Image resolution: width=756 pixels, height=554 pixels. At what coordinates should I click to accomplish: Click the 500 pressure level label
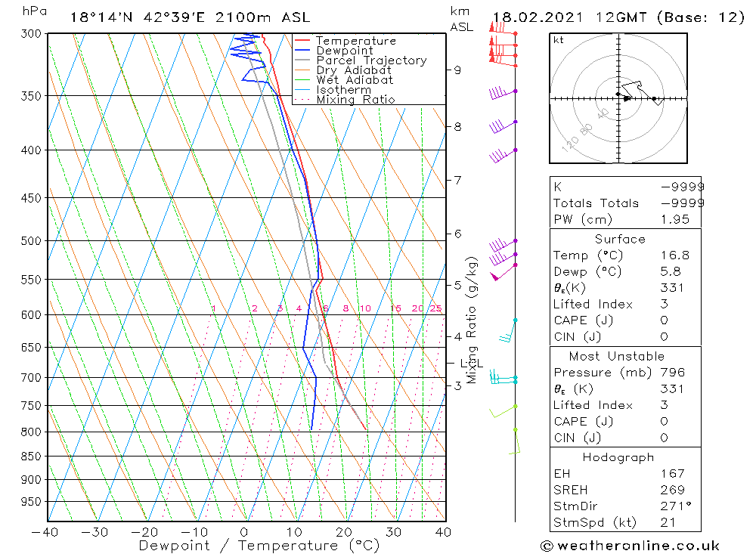[31, 240]
